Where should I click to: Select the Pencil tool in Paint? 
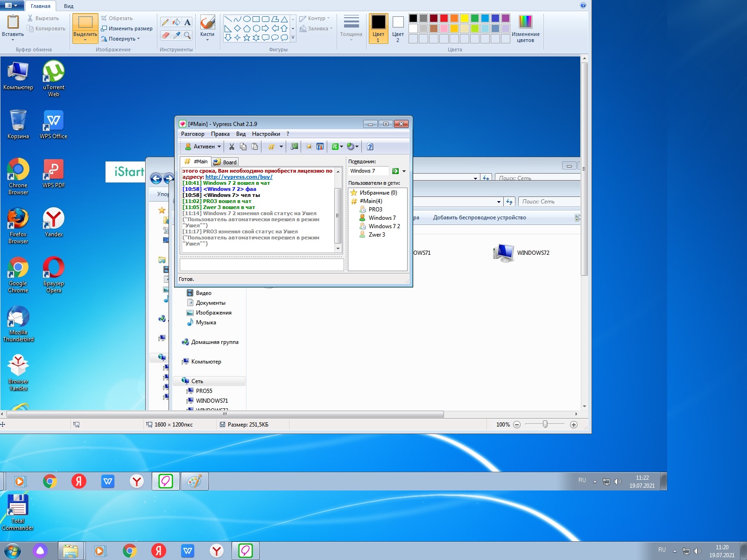[x=165, y=22]
